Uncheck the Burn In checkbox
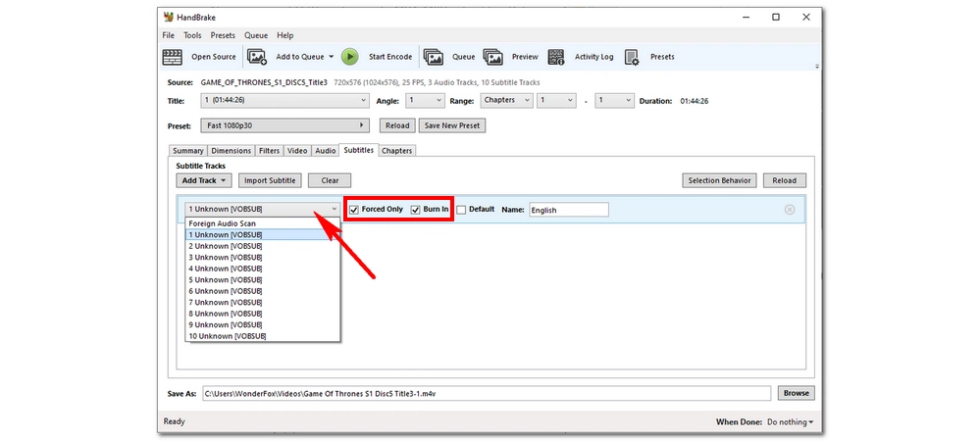 click(416, 210)
